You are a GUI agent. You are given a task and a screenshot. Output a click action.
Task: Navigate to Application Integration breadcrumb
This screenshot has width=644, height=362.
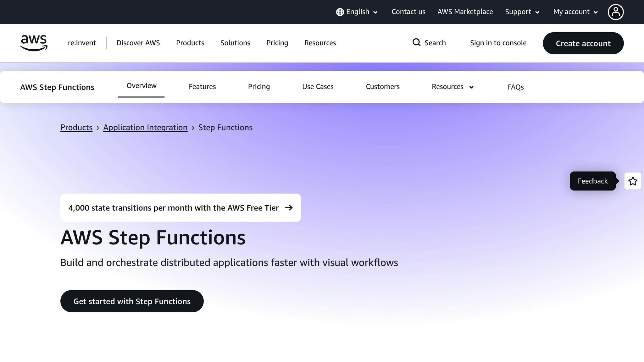145,128
